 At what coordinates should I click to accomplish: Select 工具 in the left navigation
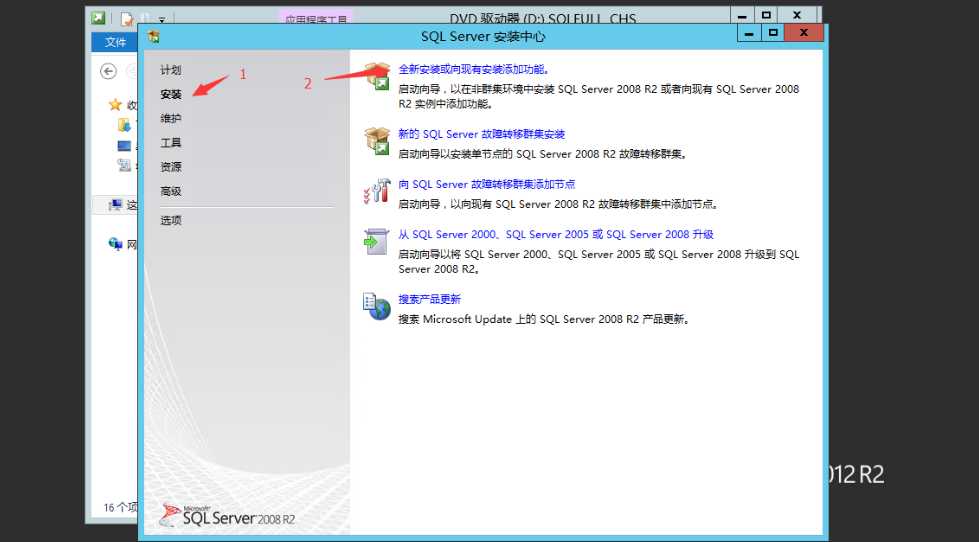[x=170, y=143]
